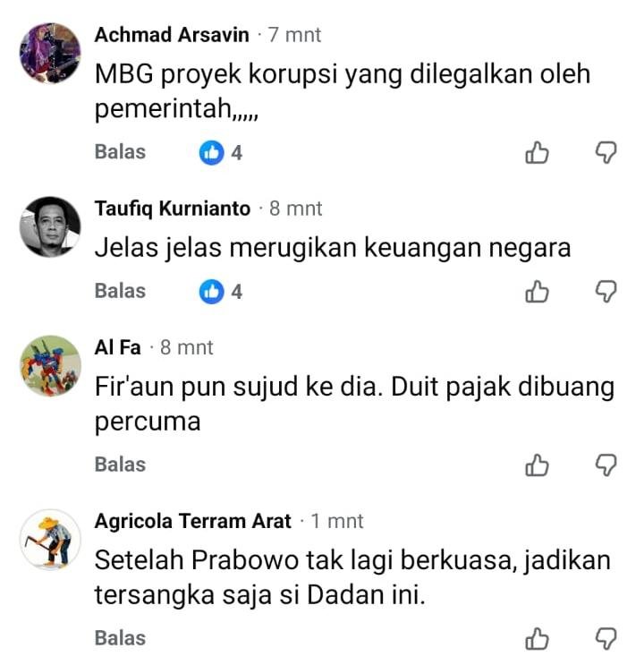
Task: Dislike Agricola Terram Arat's comment
Action: 606,639
